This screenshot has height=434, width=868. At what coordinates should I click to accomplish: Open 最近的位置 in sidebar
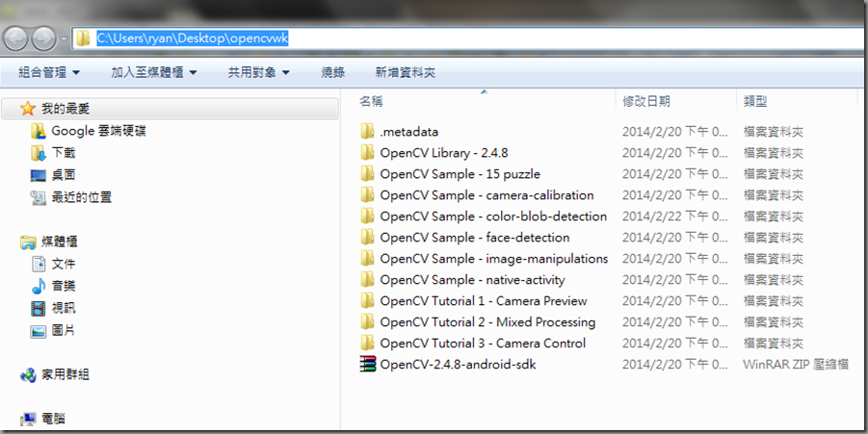click(x=81, y=197)
